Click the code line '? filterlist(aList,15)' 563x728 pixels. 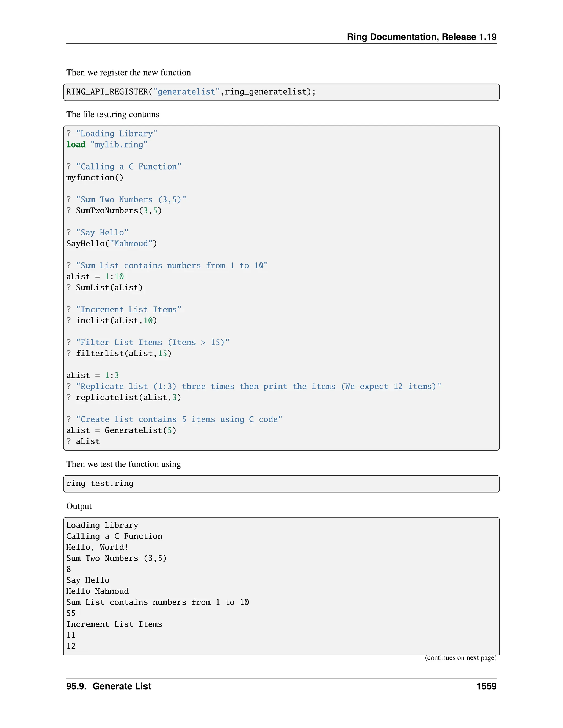click(119, 354)
